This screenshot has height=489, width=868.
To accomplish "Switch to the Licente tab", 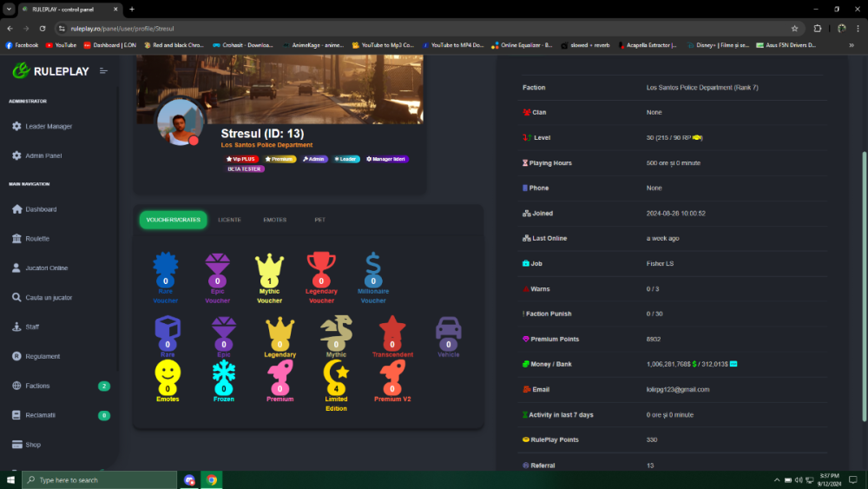I will 229,220.
